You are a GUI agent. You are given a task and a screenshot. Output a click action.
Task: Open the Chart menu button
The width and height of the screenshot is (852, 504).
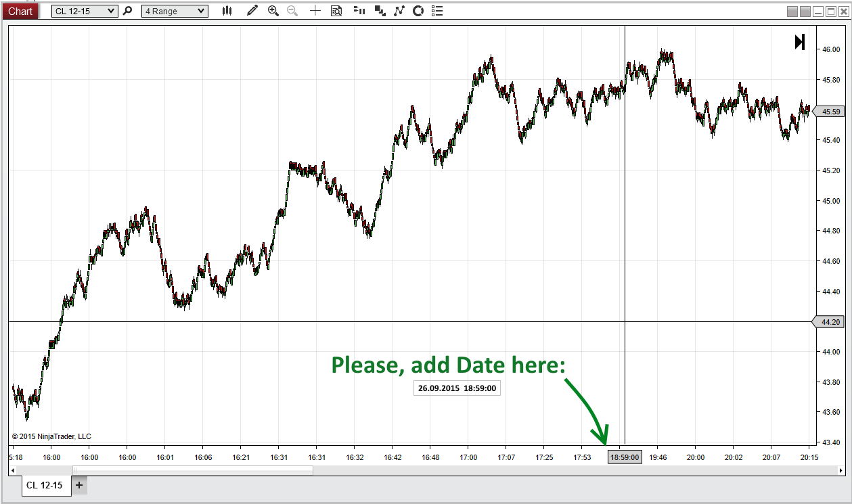click(20, 11)
